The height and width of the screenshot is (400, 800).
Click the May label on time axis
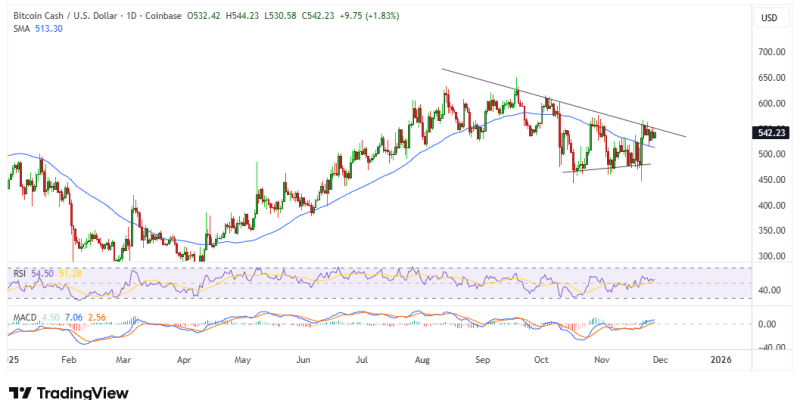243,357
